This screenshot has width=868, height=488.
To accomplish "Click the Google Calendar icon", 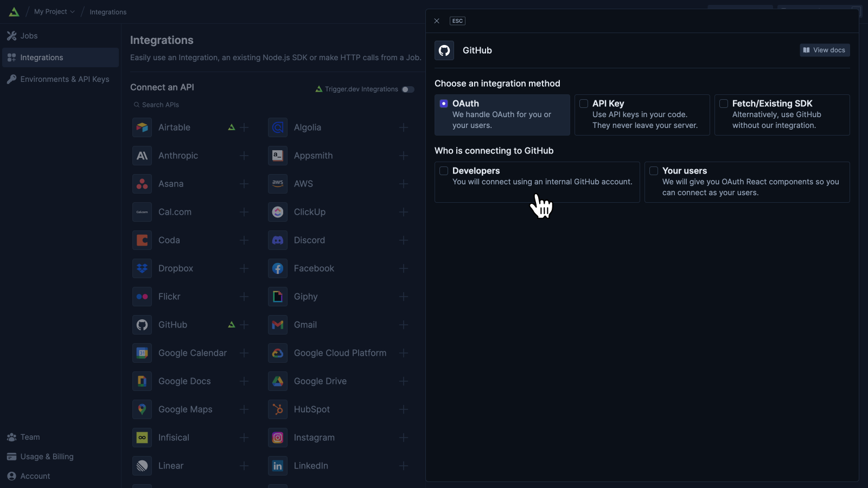I will [x=142, y=353].
